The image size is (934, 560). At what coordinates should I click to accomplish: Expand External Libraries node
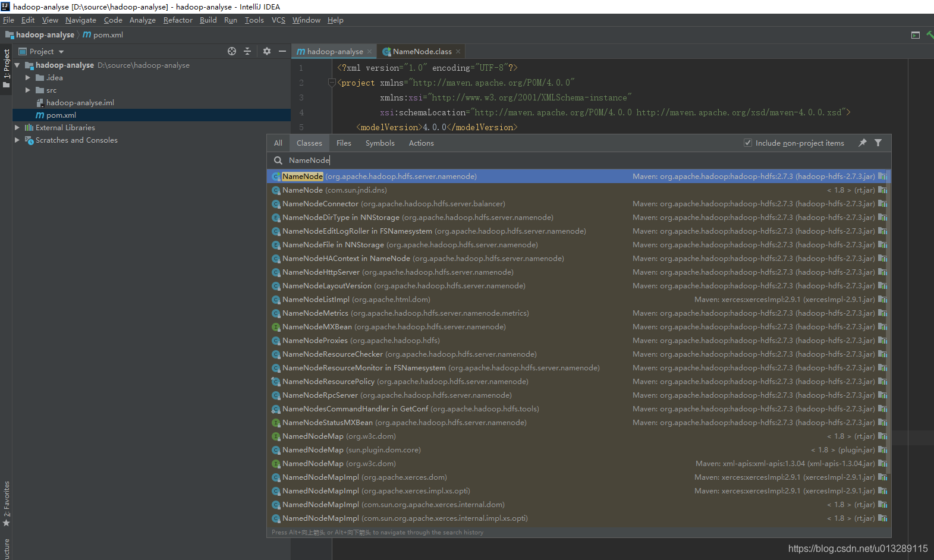(x=17, y=128)
